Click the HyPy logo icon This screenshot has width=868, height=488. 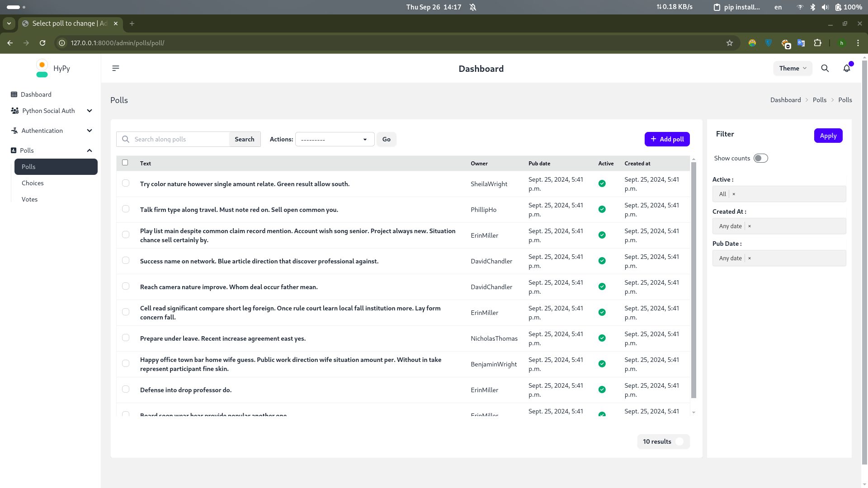pos(42,68)
